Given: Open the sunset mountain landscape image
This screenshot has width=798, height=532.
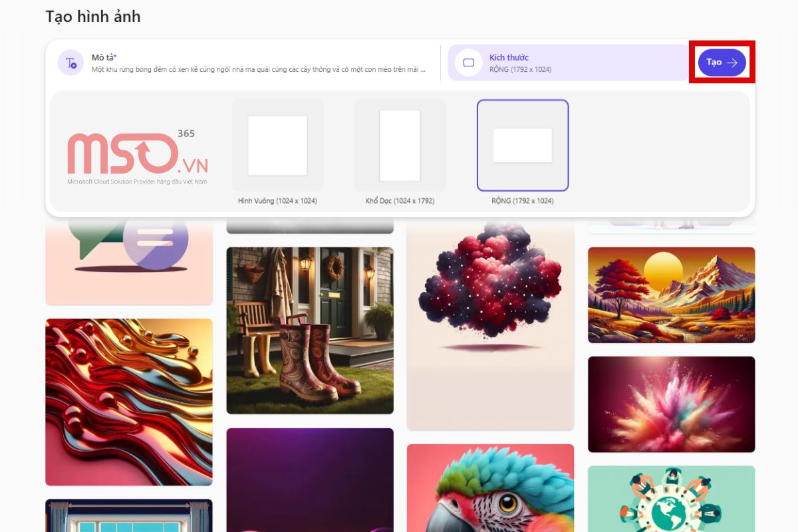Looking at the screenshot, I should click(x=672, y=295).
